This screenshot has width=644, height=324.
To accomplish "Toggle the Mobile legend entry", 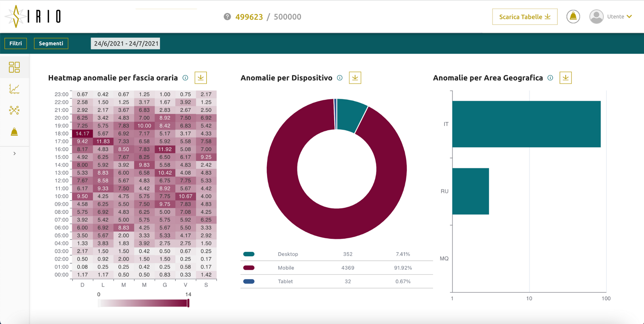I will [249, 268].
